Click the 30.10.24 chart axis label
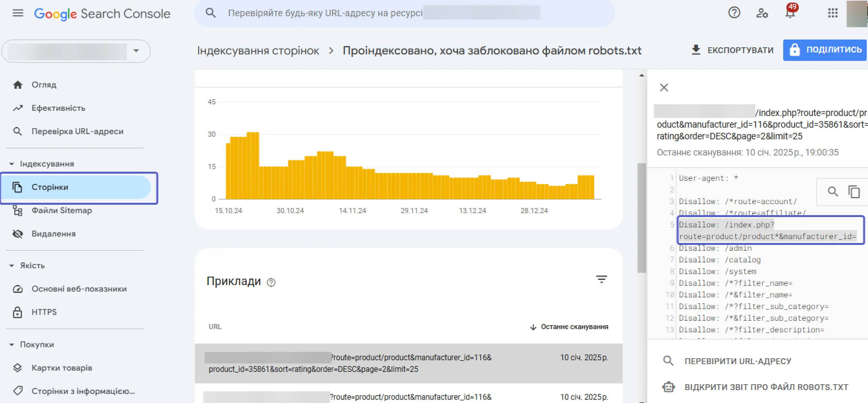Viewport: 868px width, 403px height. (290, 211)
